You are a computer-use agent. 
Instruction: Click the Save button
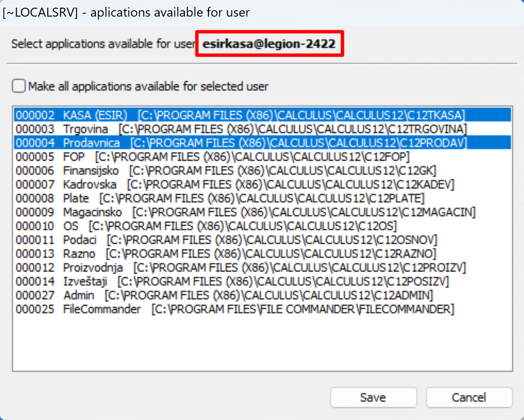373,397
